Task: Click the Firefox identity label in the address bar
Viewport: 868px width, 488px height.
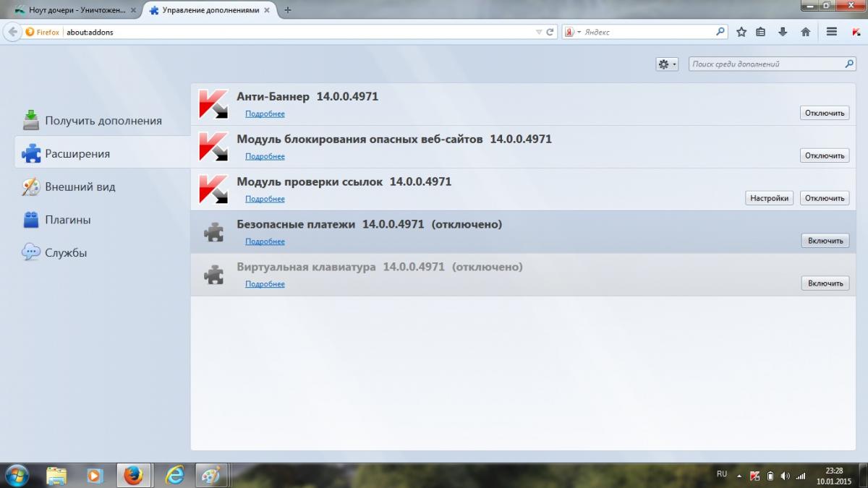Action: click(42, 32)
